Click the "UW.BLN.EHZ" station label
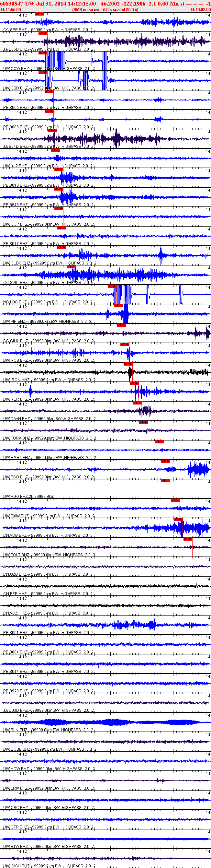The height and width of the screenshot is (868, 211). [16, 730]
